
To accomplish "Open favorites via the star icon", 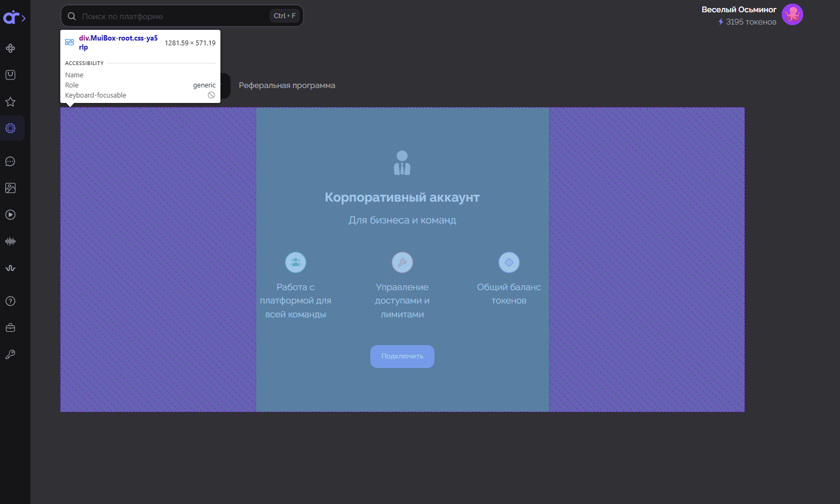I will 10,102.
